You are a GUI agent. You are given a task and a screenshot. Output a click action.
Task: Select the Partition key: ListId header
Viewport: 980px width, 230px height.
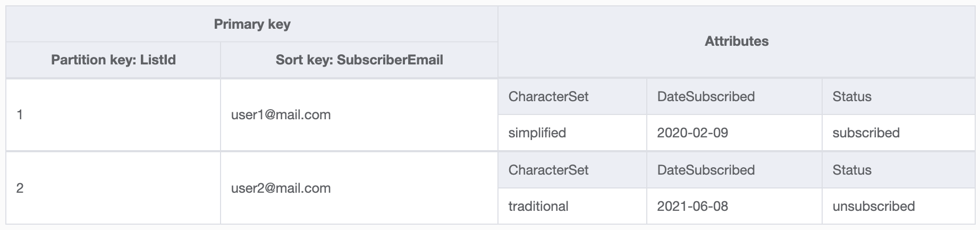(x=113, y=60)
